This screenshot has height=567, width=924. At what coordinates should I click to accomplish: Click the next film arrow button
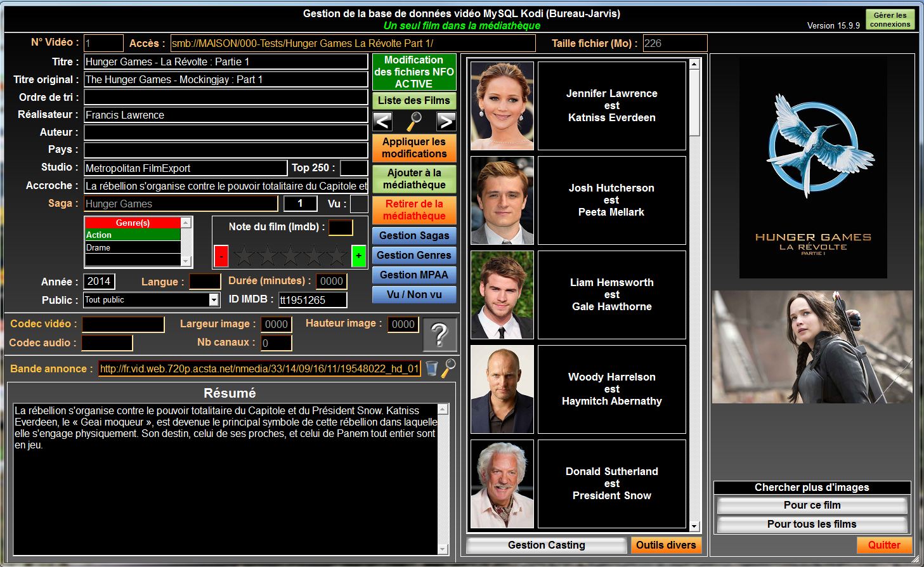click(446, 121)
